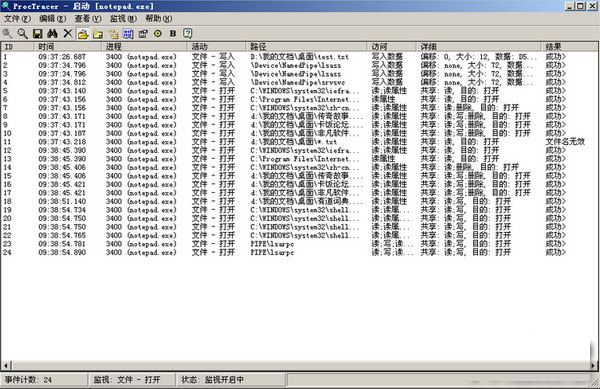Image resolution: width=600 pixels, height=389 pixels.
Task: Open the 监视 menu
Action: [123, 18]
